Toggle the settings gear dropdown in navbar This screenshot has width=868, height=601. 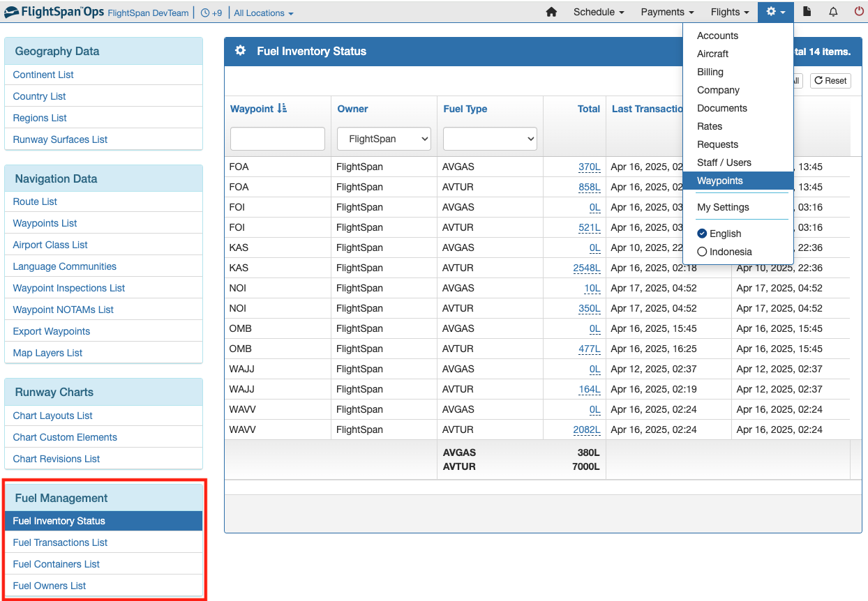[775, 12]
